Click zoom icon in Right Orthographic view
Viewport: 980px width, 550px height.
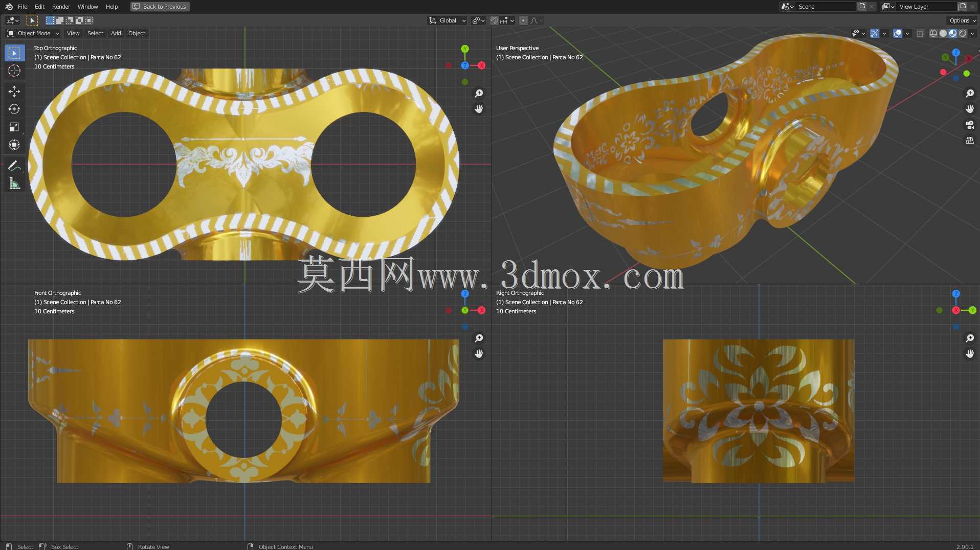point(969,338)
